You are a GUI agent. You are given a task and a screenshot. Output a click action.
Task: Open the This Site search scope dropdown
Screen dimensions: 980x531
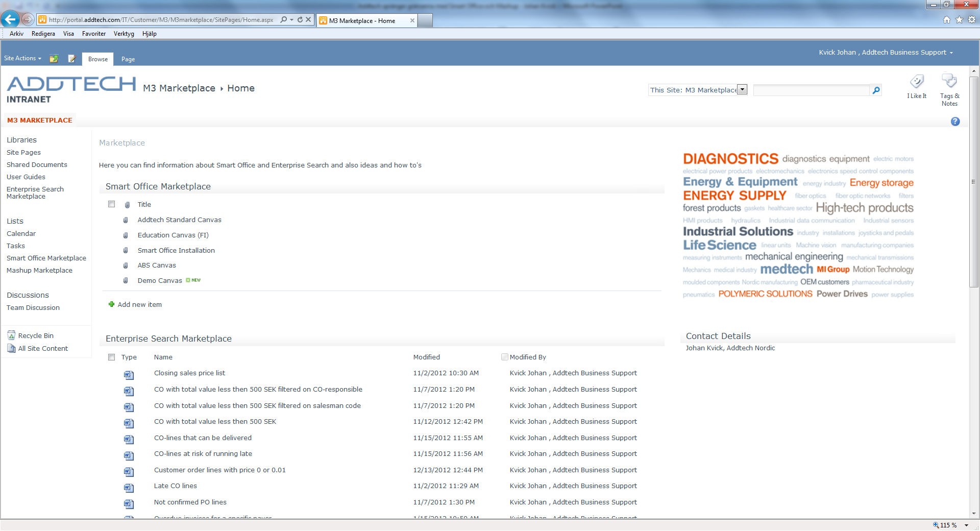743,90
